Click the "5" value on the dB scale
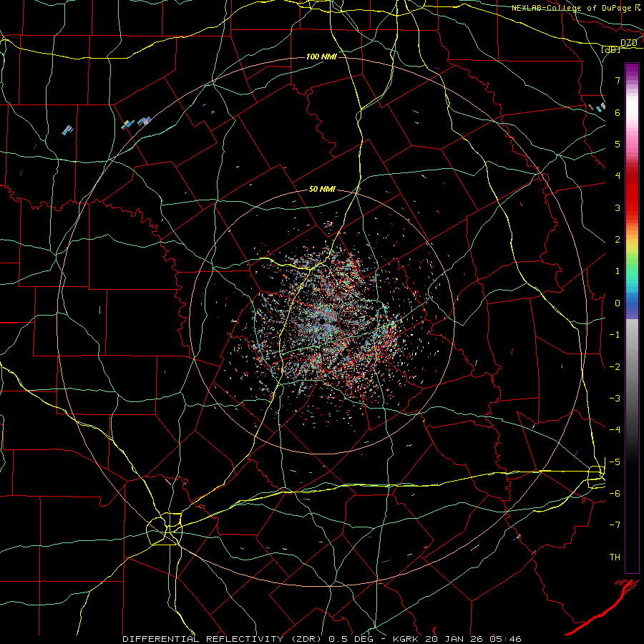Viewport: 644px width, 644px height. (x=618, y=144)
